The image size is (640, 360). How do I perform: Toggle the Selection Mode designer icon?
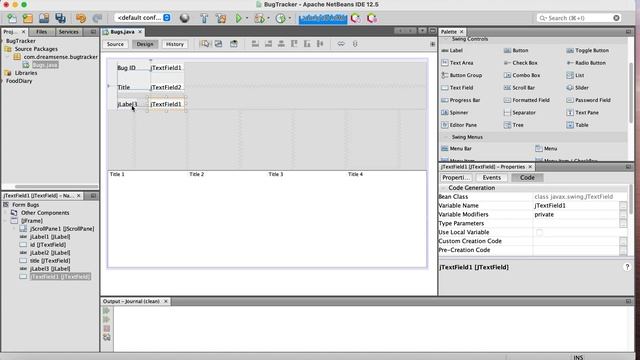[205, 44]
